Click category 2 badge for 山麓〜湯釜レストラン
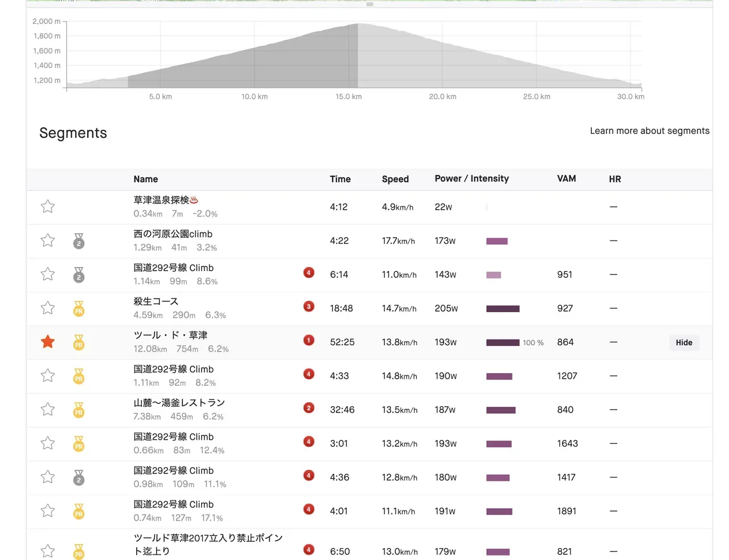 [309, 408]
